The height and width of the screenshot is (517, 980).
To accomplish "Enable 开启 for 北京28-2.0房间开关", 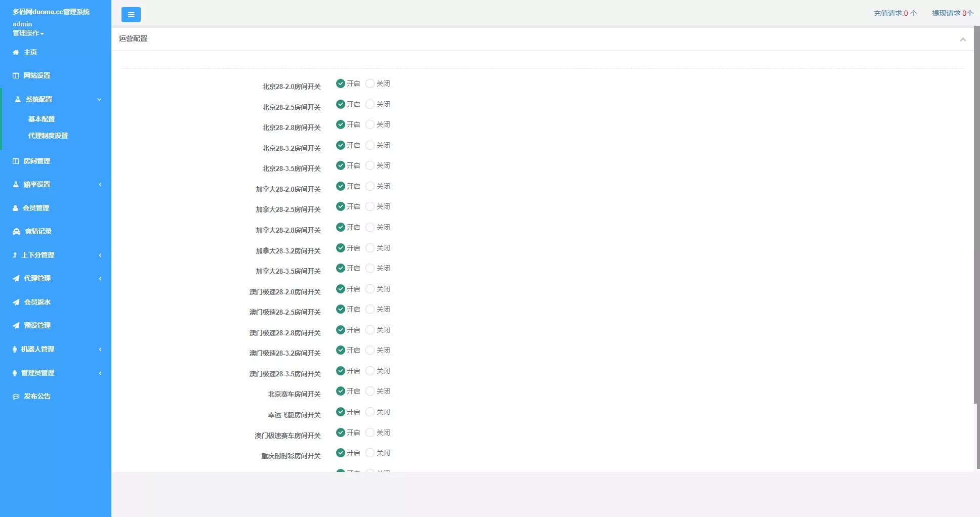I will [x=340, y=83].
